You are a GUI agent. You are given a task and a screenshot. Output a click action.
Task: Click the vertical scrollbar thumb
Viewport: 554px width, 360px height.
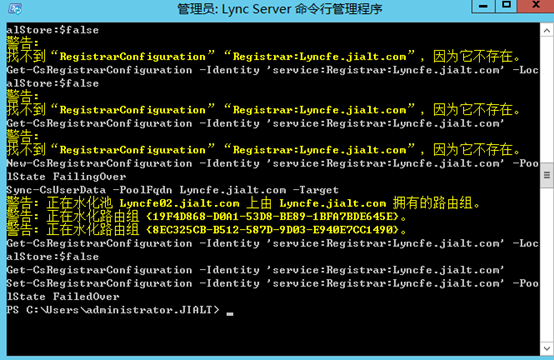tap(547, 175)
